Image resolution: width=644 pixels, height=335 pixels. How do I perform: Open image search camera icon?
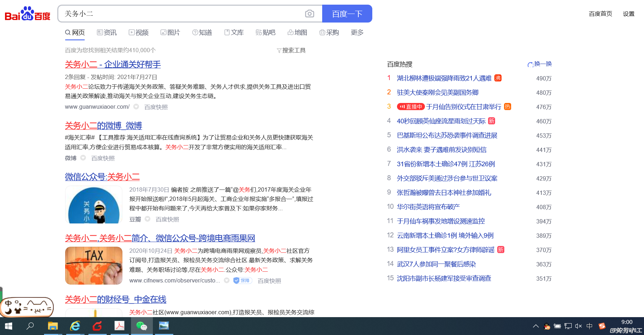click(x=310, y=14)
